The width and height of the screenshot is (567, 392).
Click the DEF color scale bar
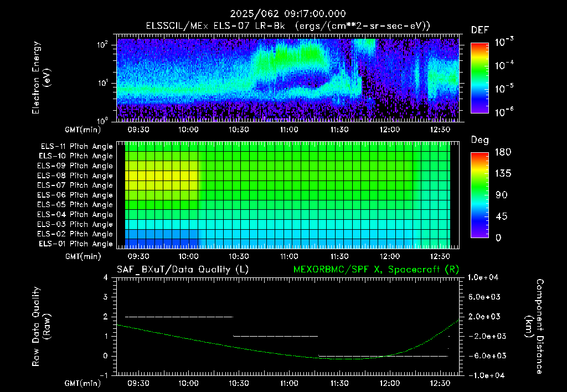coord(480,78)
